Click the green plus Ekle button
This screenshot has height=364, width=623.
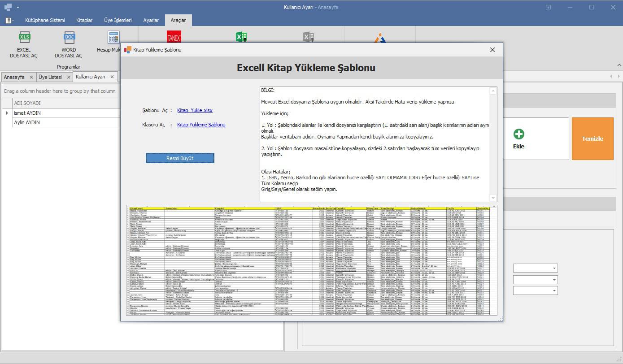518,139
